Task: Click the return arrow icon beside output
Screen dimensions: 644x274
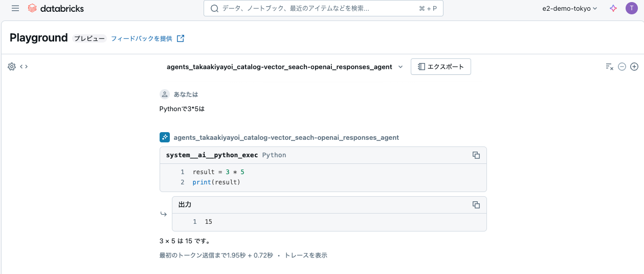Action: pyautogui.click(x=164, y=214)
